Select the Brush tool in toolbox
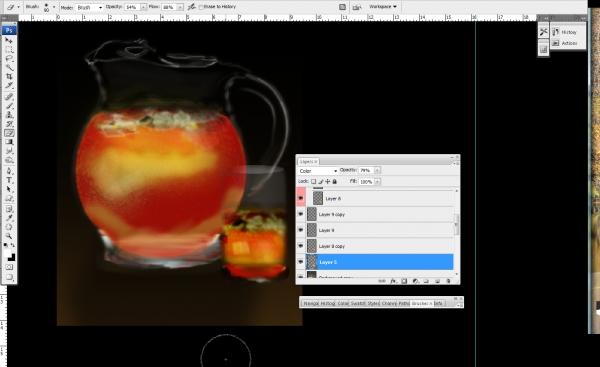Image resolution: width=600 pixels, height=367 pixels. pos(9,106)
